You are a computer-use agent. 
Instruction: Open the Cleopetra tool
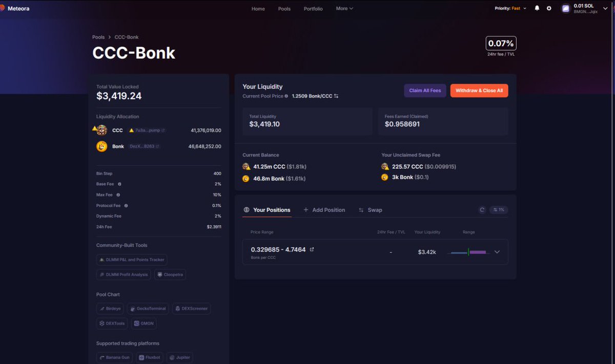click(170, 275)
